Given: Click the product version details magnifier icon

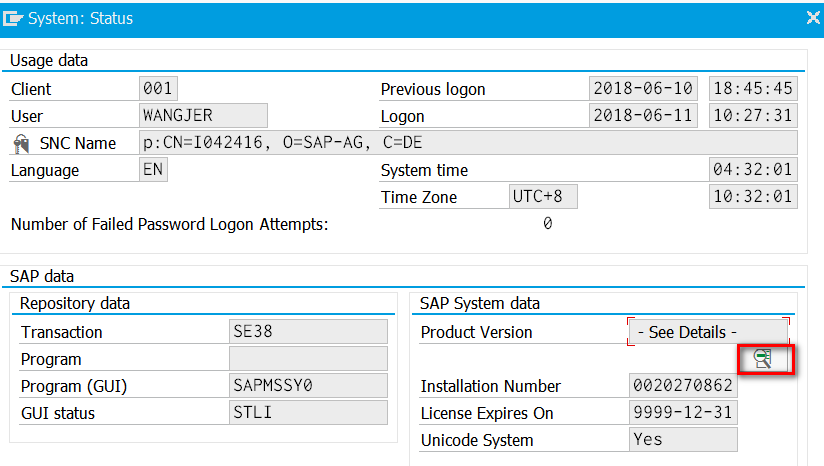Looking at the screenshot, I should click(x=764, y=359).
